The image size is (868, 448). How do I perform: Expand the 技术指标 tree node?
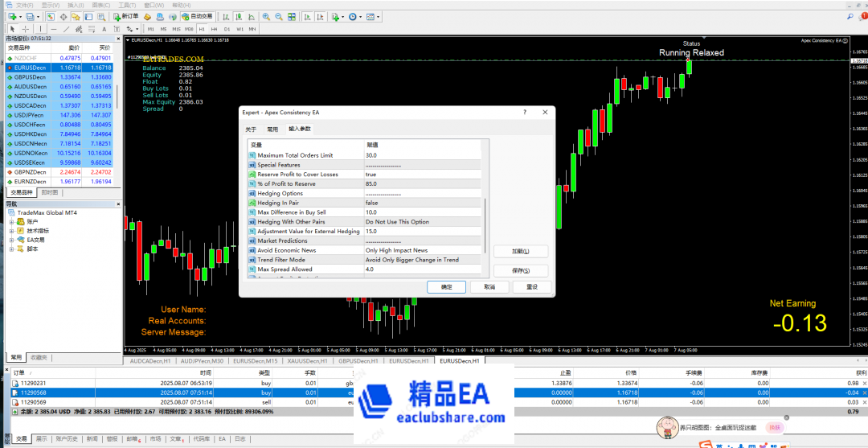tap(12, 231)
